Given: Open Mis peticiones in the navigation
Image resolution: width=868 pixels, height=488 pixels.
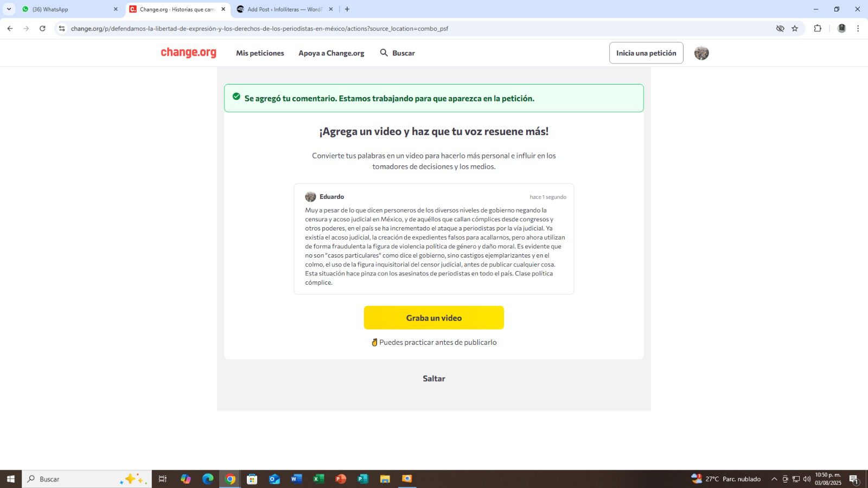Looking at the screenshot, I should point(260,53).
